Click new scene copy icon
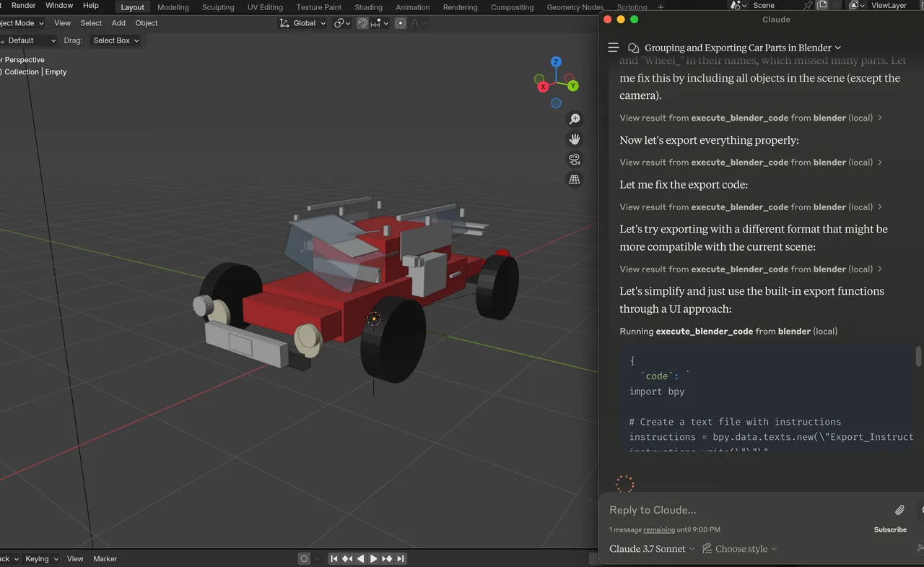This screenshot has width=924, height=567. 821,5
